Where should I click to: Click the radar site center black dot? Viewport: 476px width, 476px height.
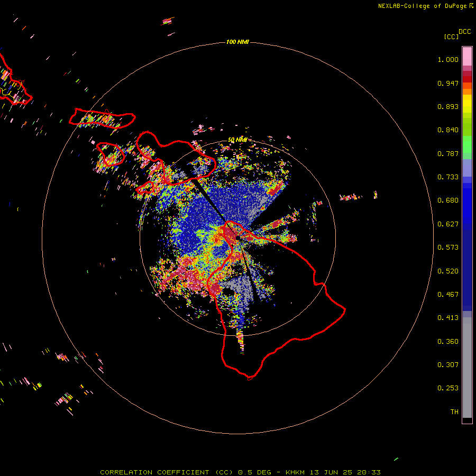click(237, 237)
